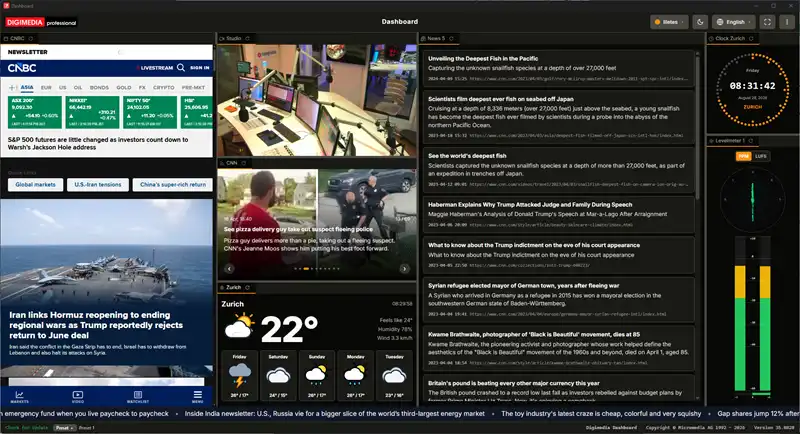Select the Monday forecast card

(356, 375)
